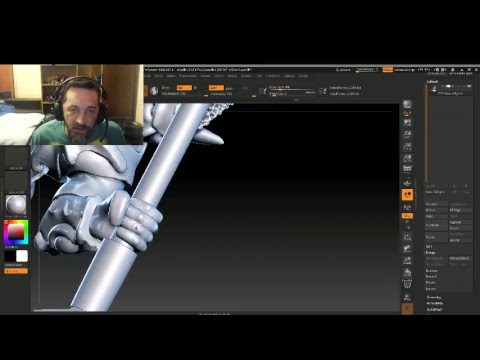Click the Move view icon on the right shelf
This screenshot has height=360, width=480.
407,249
